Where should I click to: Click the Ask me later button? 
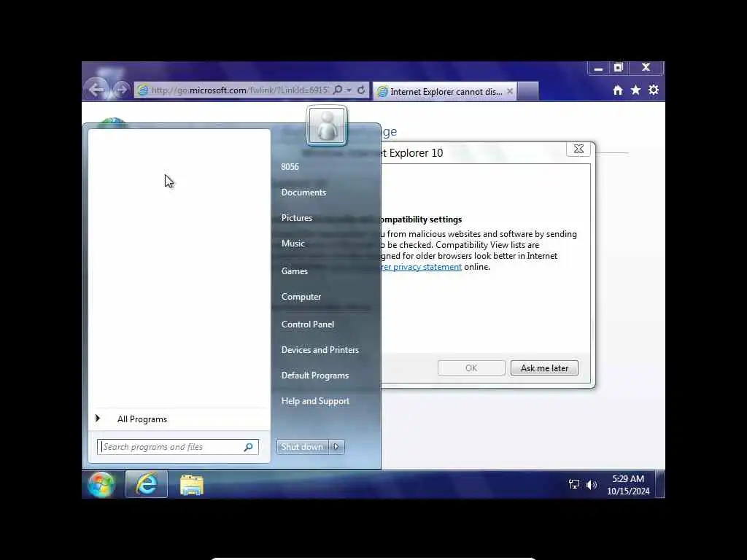[544, 368]
